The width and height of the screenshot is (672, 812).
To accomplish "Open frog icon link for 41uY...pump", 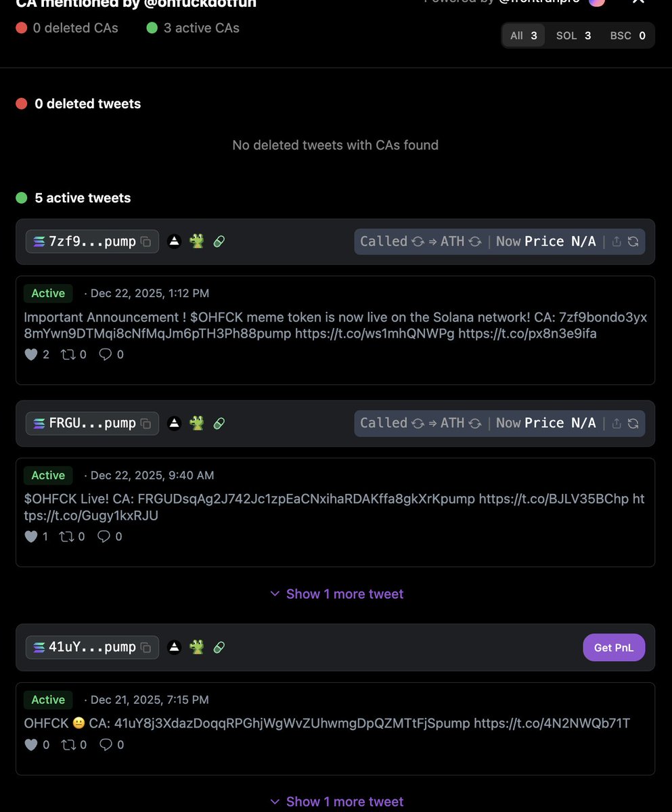I will click(x=197, y=648).
